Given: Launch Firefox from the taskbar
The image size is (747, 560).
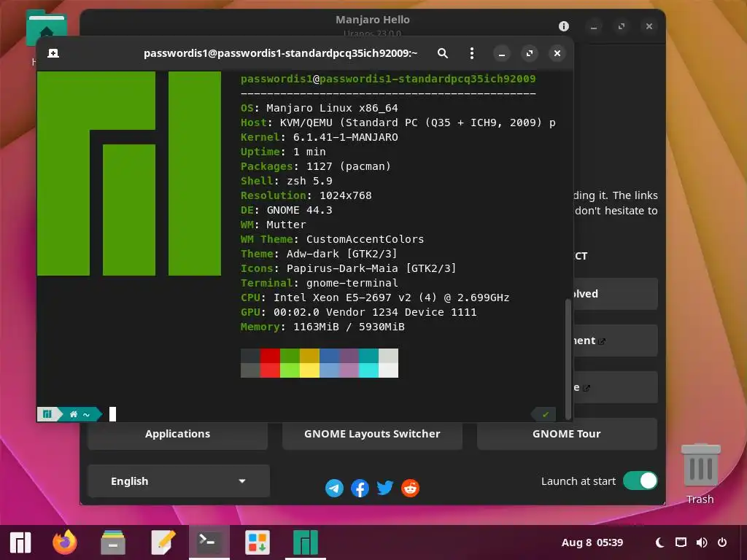Looking at the screenshot, I should (65, 542).
